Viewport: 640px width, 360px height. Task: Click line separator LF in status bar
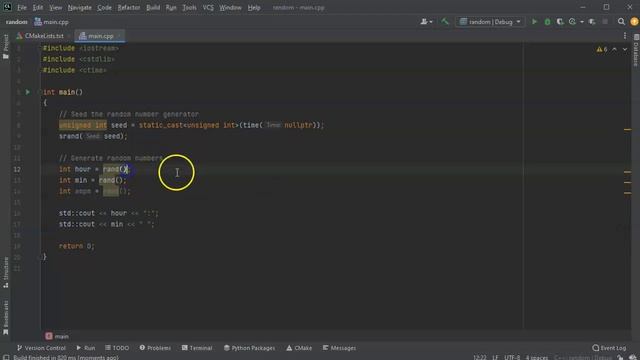coord(495,358)
